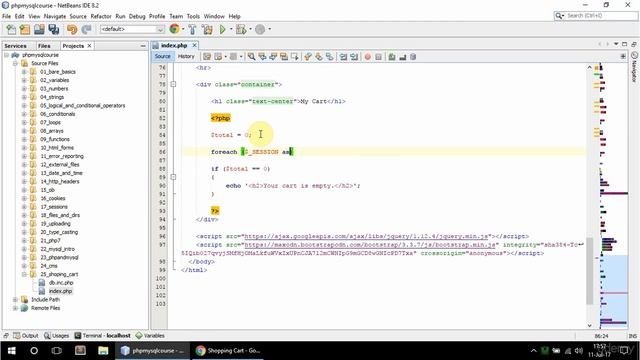The width and height of the screenshot is (640, 360).
Task: Switch to the Services tab
Action: click(16, 46)
